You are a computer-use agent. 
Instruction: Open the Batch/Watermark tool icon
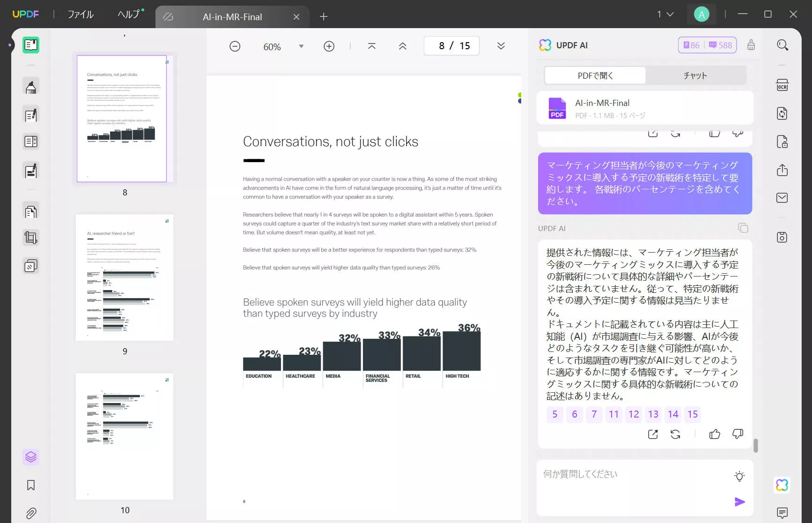tap(31, 266)
